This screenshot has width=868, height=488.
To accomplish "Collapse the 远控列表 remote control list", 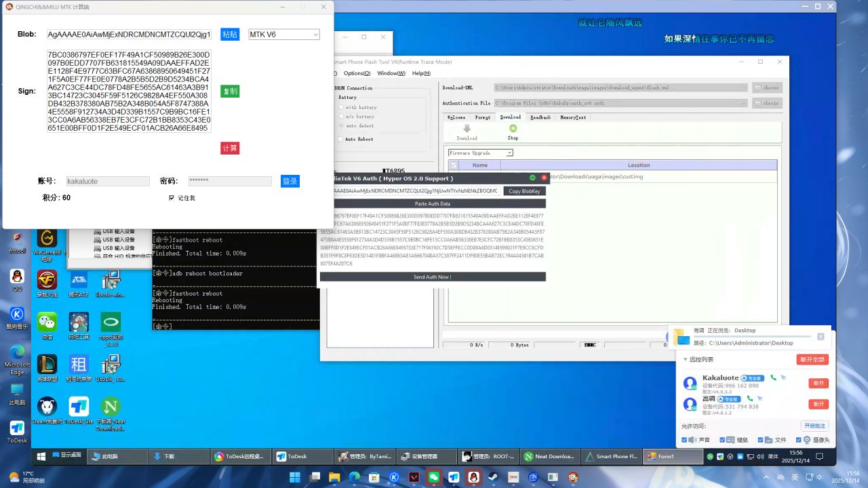I will [x=686, y=359].
